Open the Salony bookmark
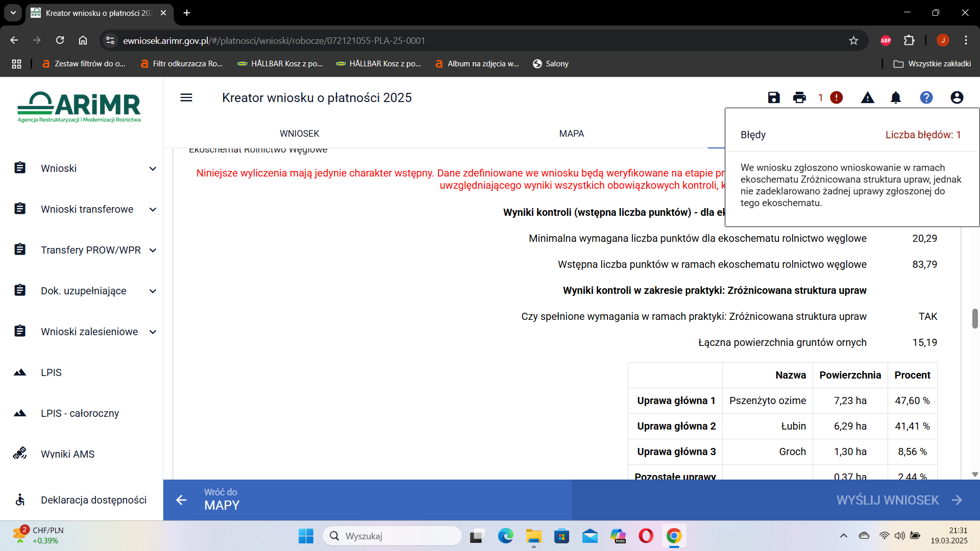Viewport: 980px width, 551px height. coord(550,64)
